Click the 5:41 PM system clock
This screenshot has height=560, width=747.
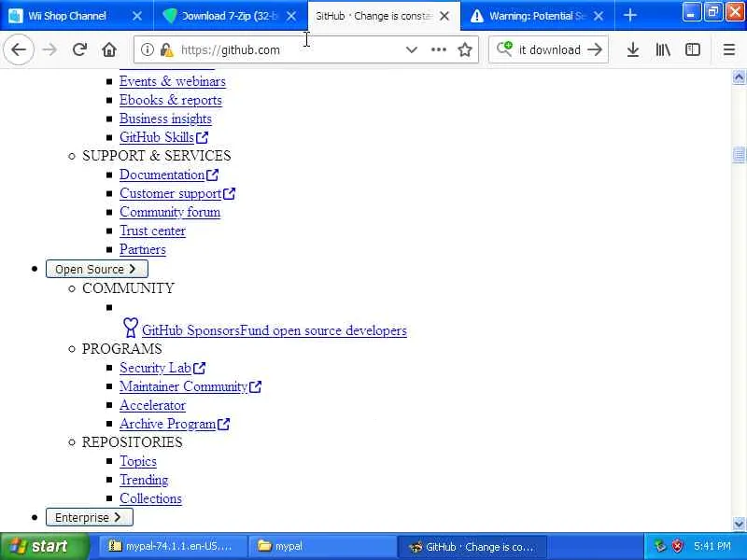(x=712, y=546)
